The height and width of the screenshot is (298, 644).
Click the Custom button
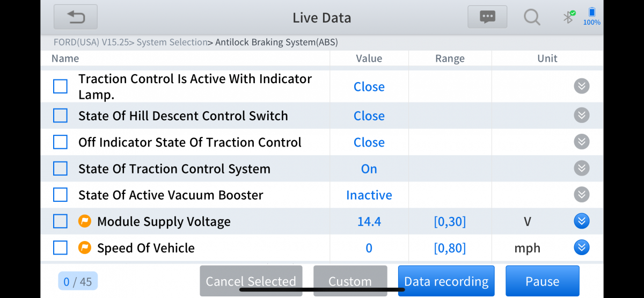350,281
